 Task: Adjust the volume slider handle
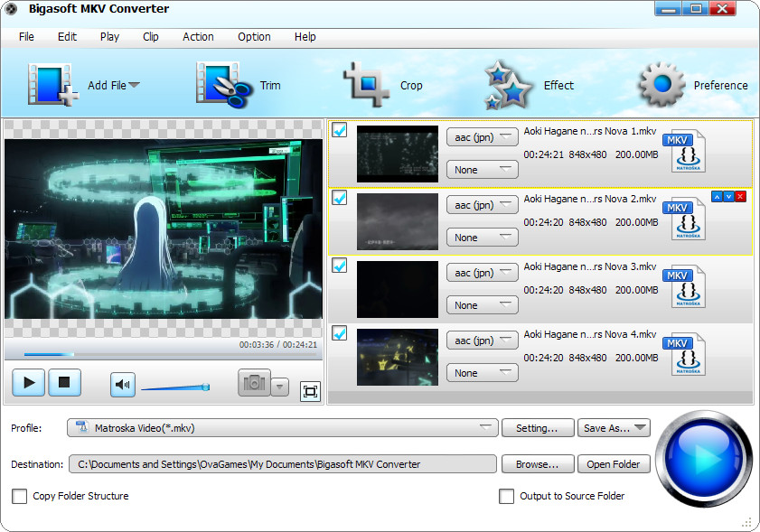pos(205,387)
